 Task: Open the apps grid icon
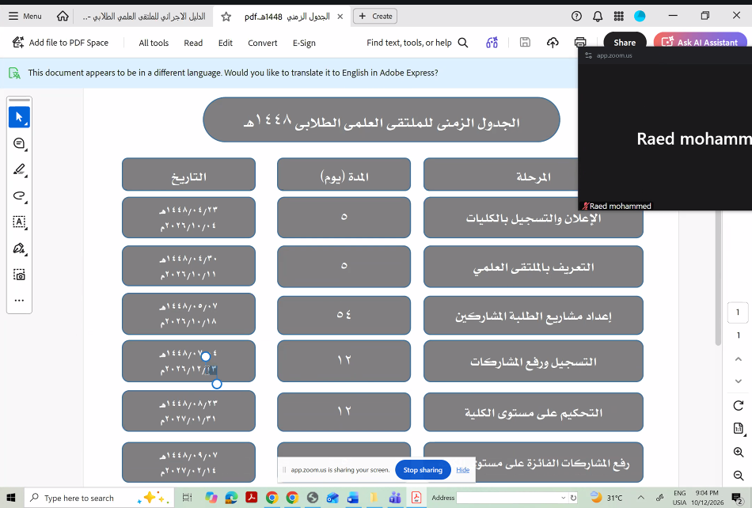tap(619, 16)
